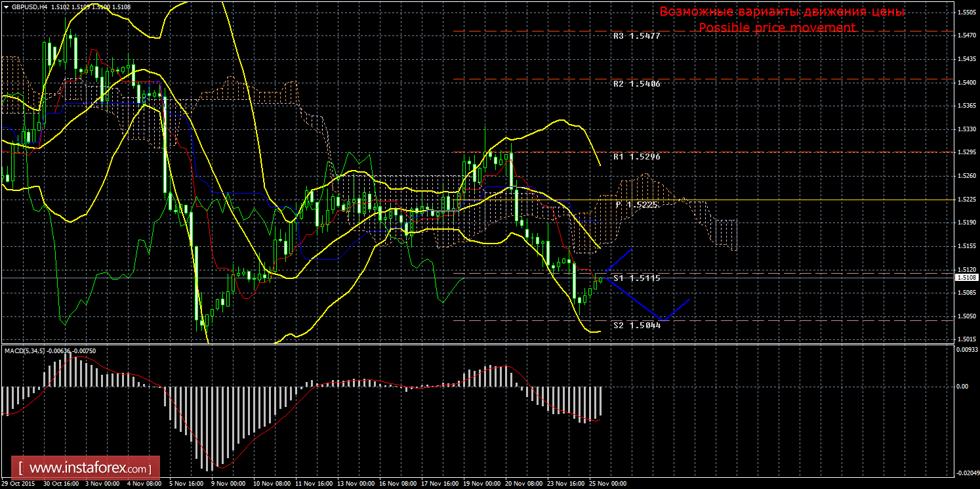Screen dimensions: 980x489
Task: Select the R2 1.5406 resistance label
Action: tap(636, 84)
